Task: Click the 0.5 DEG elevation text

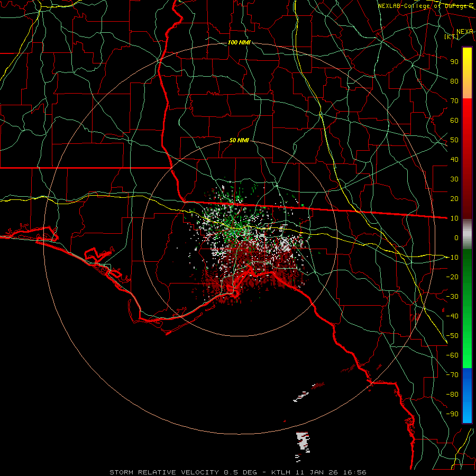Action: coord(241,472)
